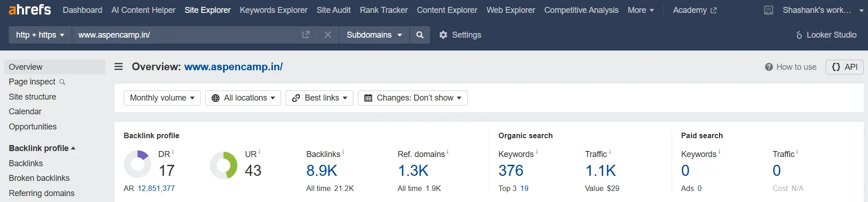The image size is (868, 202).
Task: Click the Ref. domains count 1.3K
Action: [413, 171]
